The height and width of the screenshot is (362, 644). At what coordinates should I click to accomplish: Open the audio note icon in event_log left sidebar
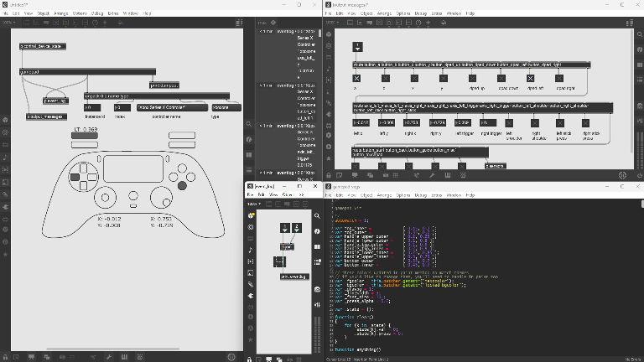pos(251,250)
